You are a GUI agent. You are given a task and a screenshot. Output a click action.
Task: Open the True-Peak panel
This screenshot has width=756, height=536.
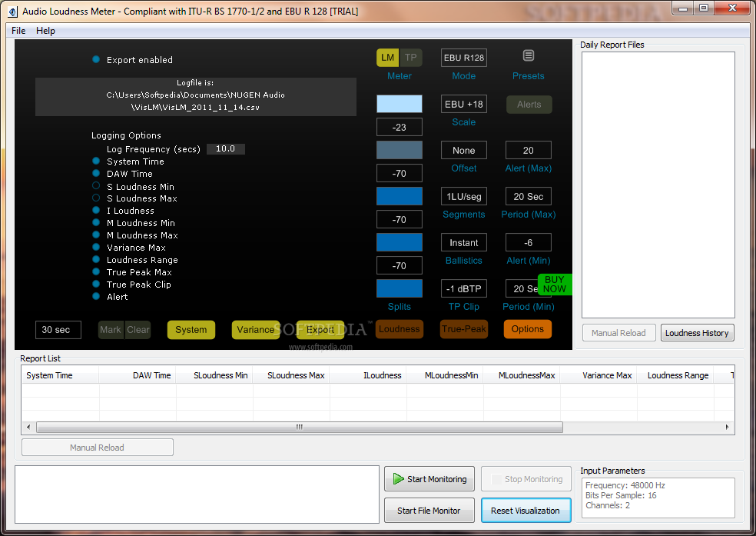464,329
